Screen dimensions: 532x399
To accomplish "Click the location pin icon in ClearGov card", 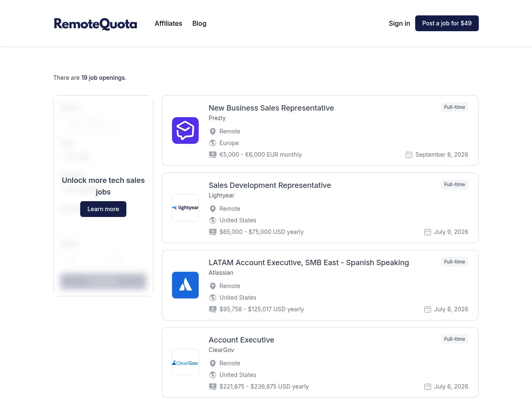I will (x=213, y=363).
